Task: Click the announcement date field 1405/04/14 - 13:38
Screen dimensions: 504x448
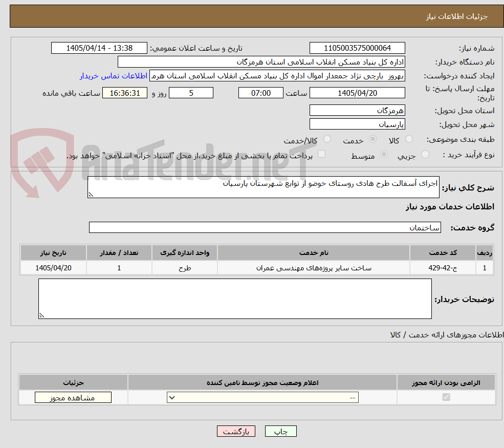Action: [99, 48]
